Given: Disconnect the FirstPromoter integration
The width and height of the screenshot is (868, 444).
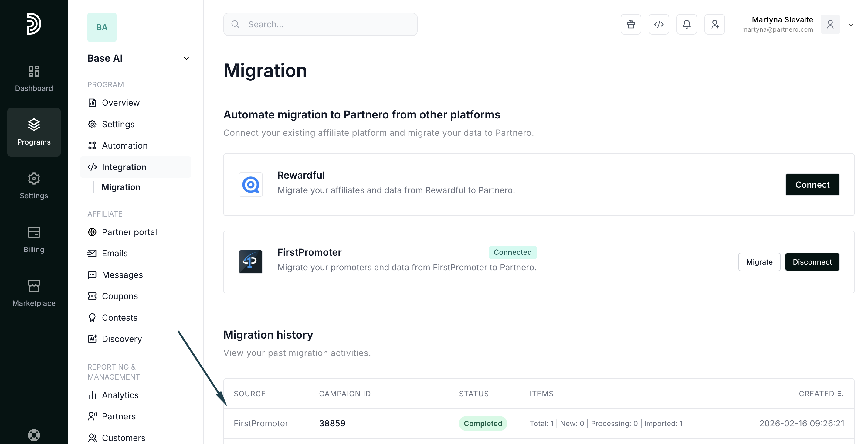Looking at the screenshot, I should click(x=812, y=262).
